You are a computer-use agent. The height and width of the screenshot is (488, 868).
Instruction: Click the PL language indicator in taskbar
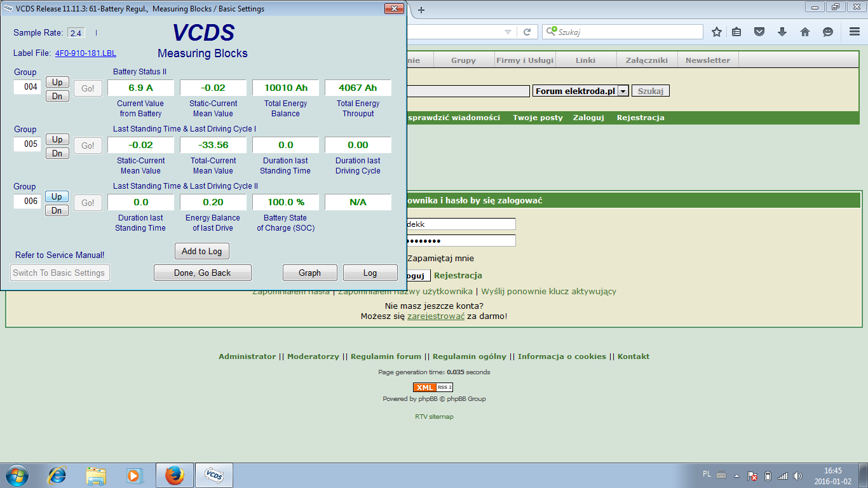coord(707,474)
